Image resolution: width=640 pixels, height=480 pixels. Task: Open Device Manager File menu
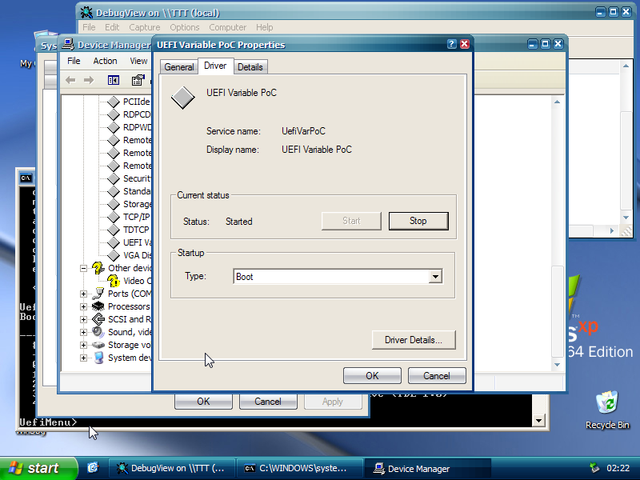(74, 61)
